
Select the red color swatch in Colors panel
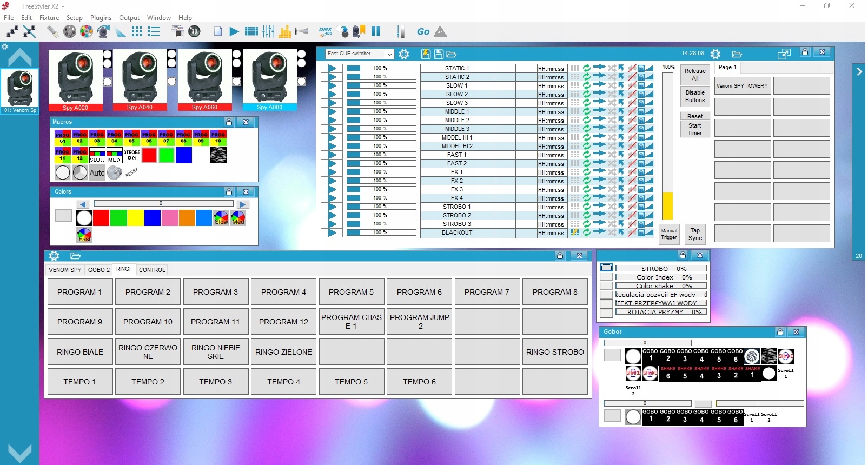[101, 218]
